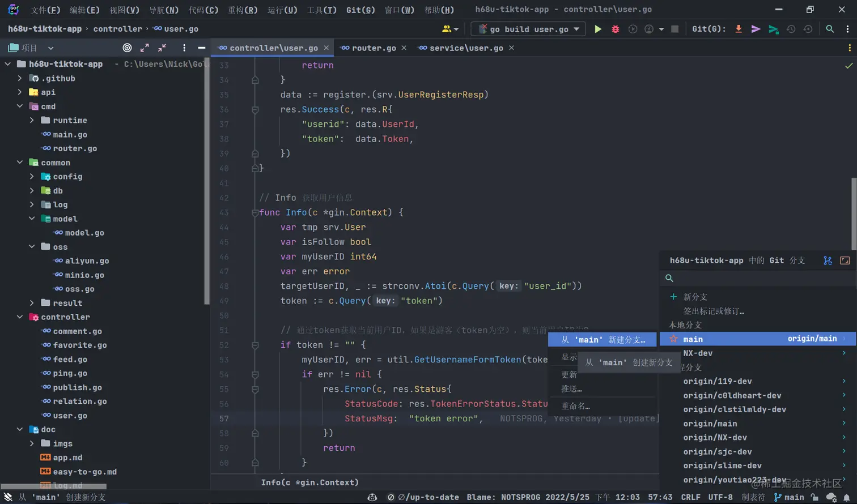This screenshot has height=504, width=857.
Task: Collapse all icon in project panel
Action: (x=162, y=48)
